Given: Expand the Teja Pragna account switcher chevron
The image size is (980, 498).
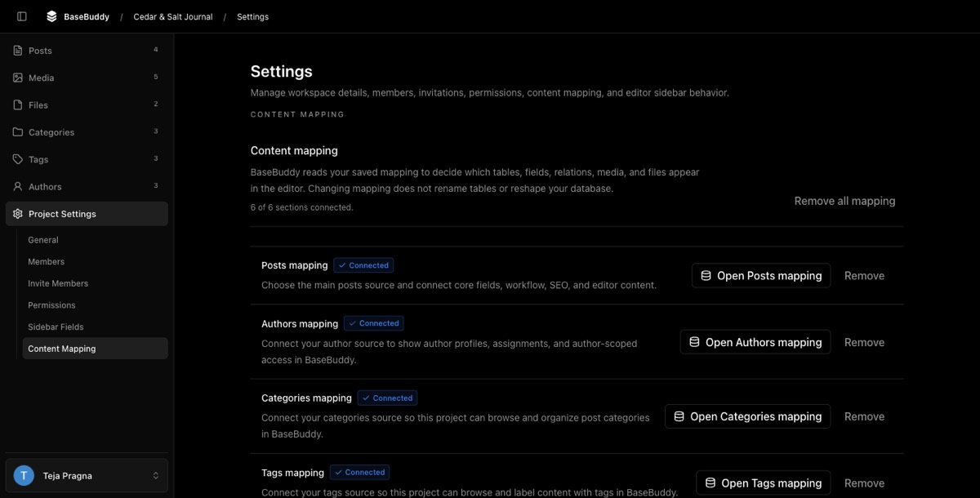Looking at the screenshot, I should click(x=155, y=475).
